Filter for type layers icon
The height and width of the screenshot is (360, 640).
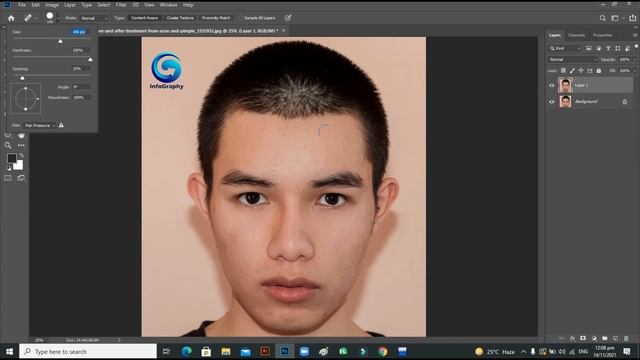[608, 49]
